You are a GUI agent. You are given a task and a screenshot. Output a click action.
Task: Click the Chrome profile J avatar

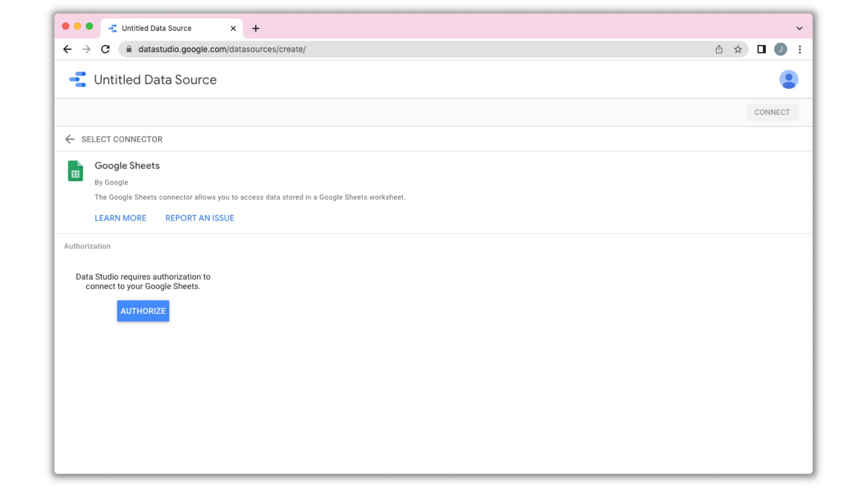[780, 49]
